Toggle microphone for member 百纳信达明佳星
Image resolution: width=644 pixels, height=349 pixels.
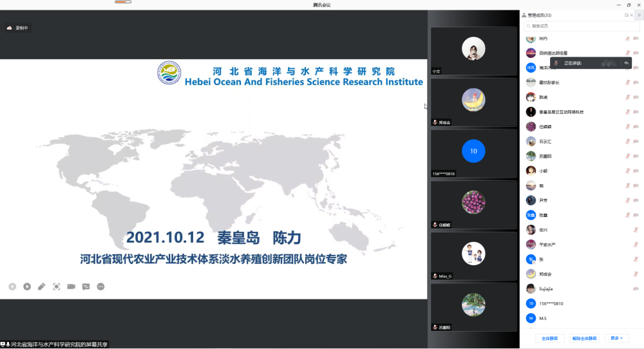point(627,53)
